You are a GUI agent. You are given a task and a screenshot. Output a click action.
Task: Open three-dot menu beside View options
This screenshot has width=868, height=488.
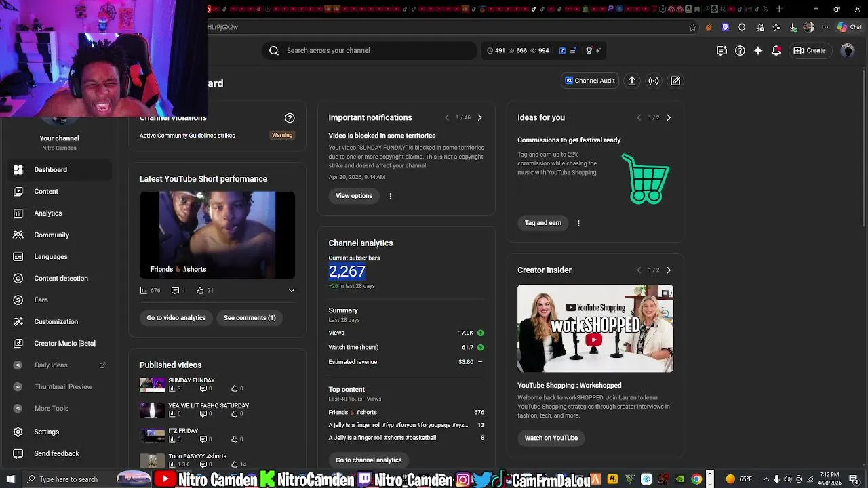pos(390,196)
